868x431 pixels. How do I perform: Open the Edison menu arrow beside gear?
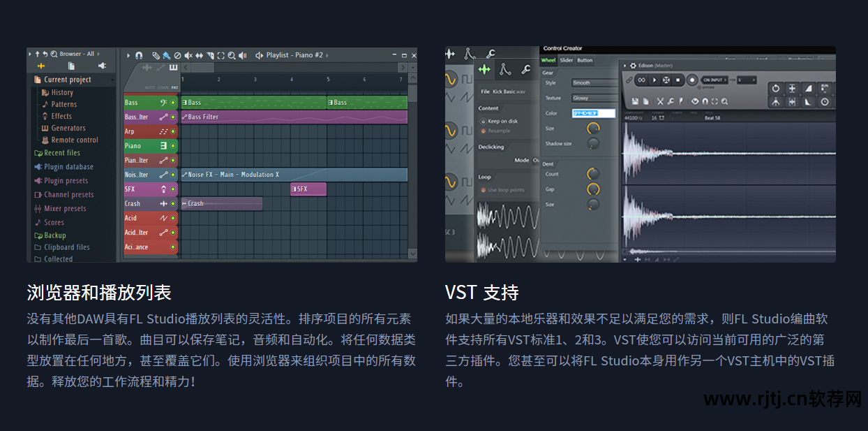pos(624,66)
